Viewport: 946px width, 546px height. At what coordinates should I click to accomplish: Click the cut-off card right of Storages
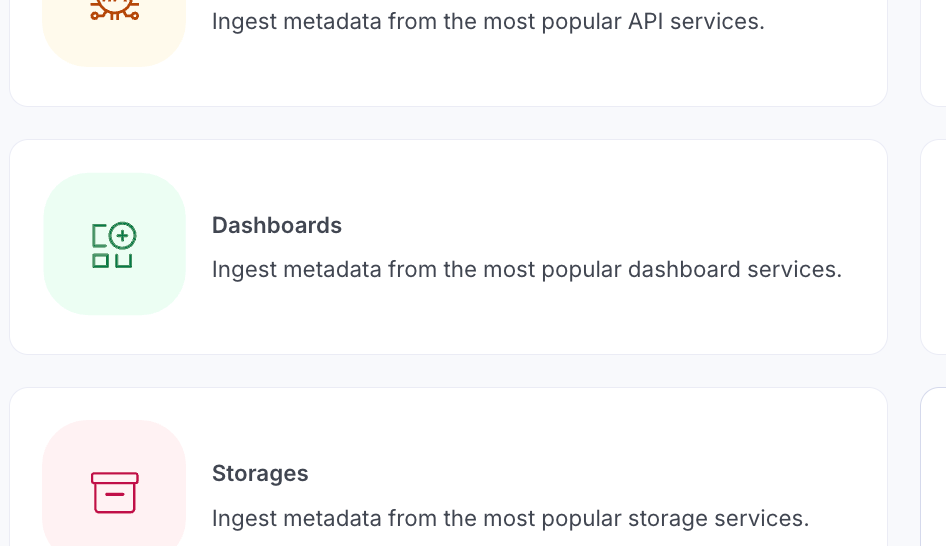click(x=934, y=468)
